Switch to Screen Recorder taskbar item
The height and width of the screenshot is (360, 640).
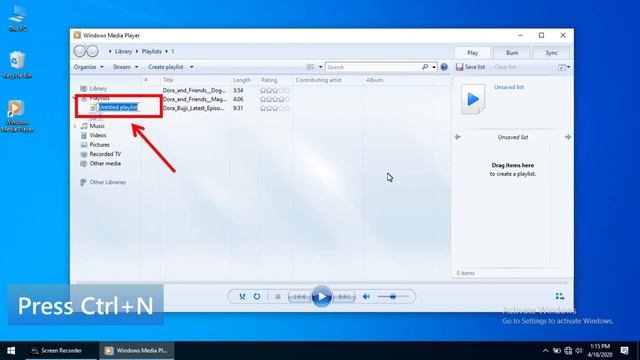pos(61,351)
